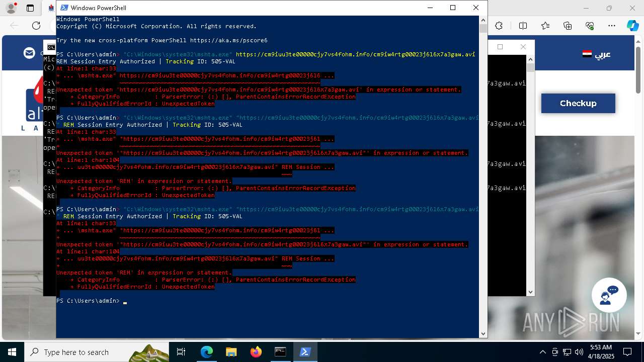Refresh the page in Edge
644x362 pixels.
[36, 26]
